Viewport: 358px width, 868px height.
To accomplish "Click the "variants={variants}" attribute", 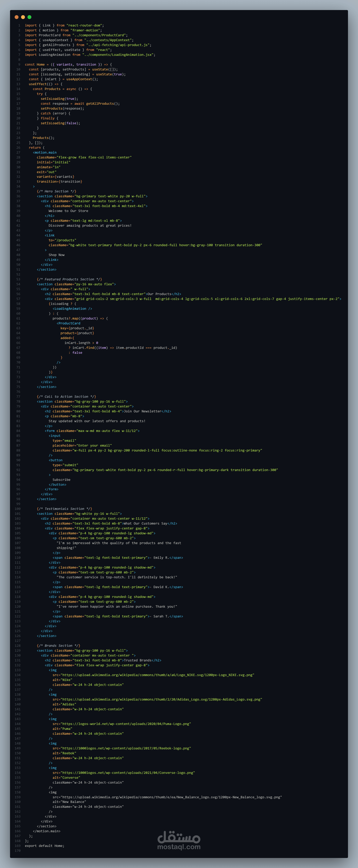I will [x=56, y=177].
